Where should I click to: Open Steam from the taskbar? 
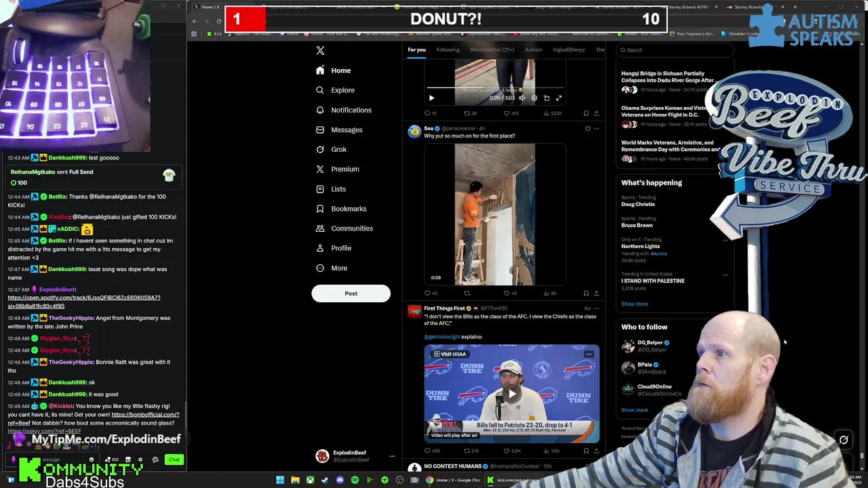[x=325, y=480]
